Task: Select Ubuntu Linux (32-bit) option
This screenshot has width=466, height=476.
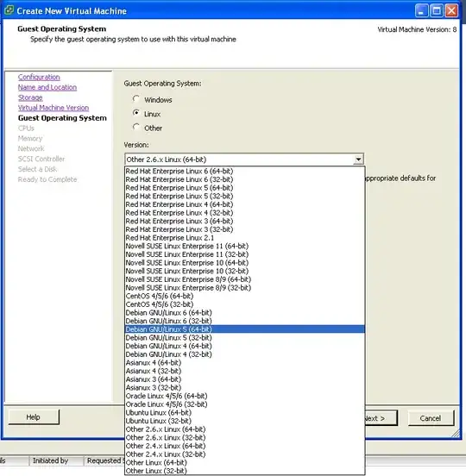Action: [x=244, y=421]
